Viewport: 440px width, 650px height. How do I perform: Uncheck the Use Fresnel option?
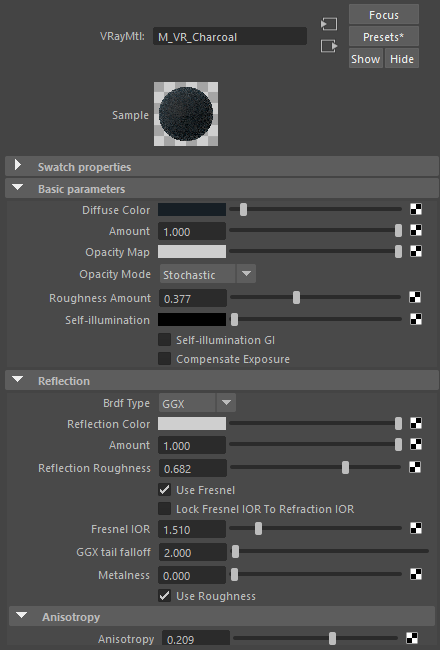pos(165,490)
